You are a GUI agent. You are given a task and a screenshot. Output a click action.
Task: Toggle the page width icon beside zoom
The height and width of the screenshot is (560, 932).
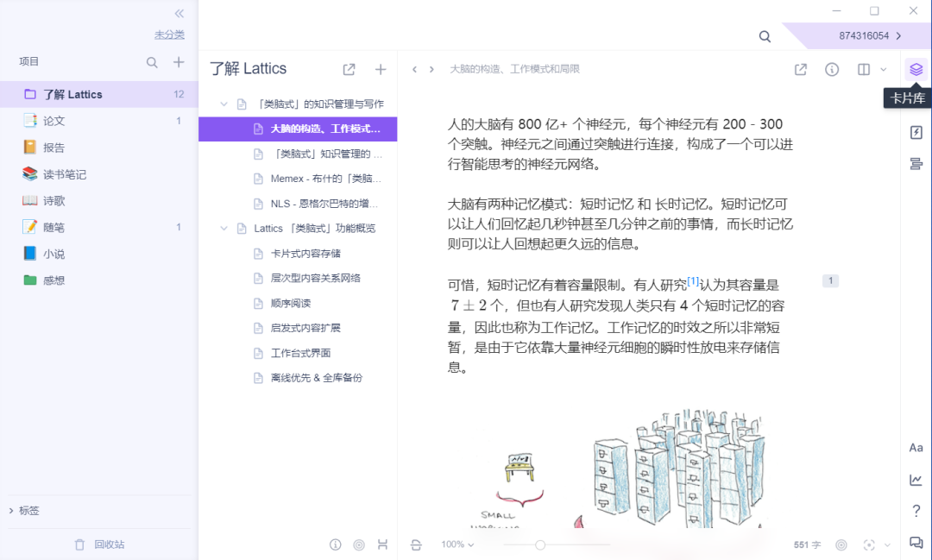[x=416, y=544]
